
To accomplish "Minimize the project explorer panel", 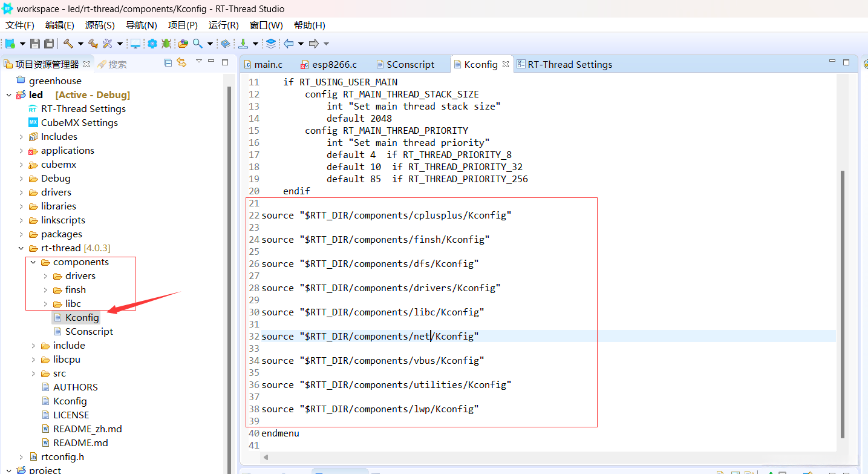I will click(x=211, y=62).
